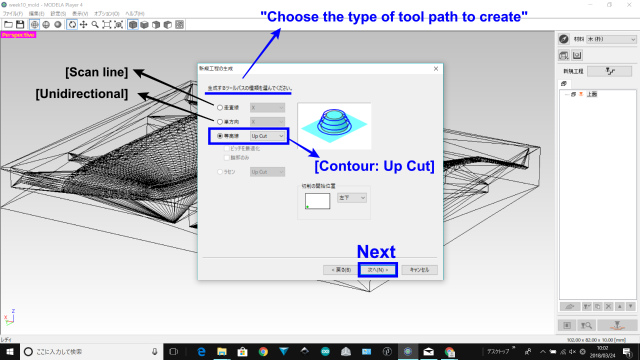Screen dimensions: 640x360
Task: Select the Unidirectional radio button
Action: coord(220,122)
